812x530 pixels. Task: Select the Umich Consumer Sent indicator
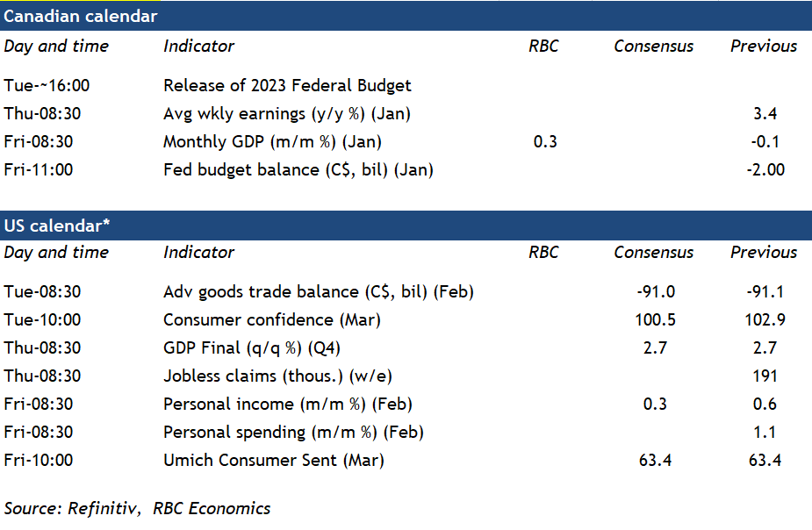point(274,461)
